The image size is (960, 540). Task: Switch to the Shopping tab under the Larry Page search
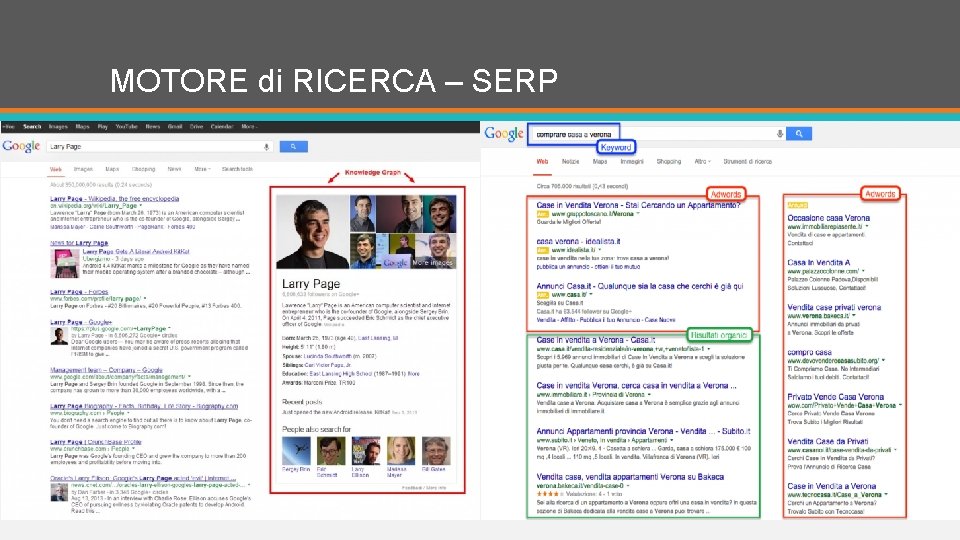click(x=143, y=169)
